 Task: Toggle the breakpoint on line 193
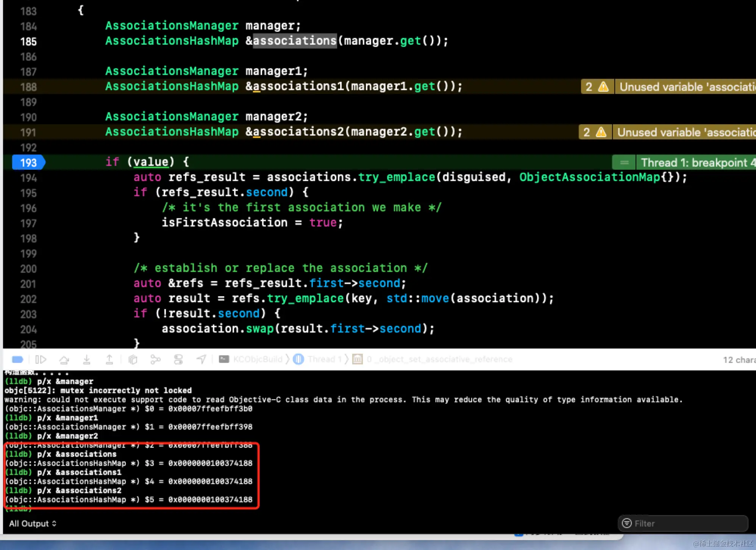28,162
